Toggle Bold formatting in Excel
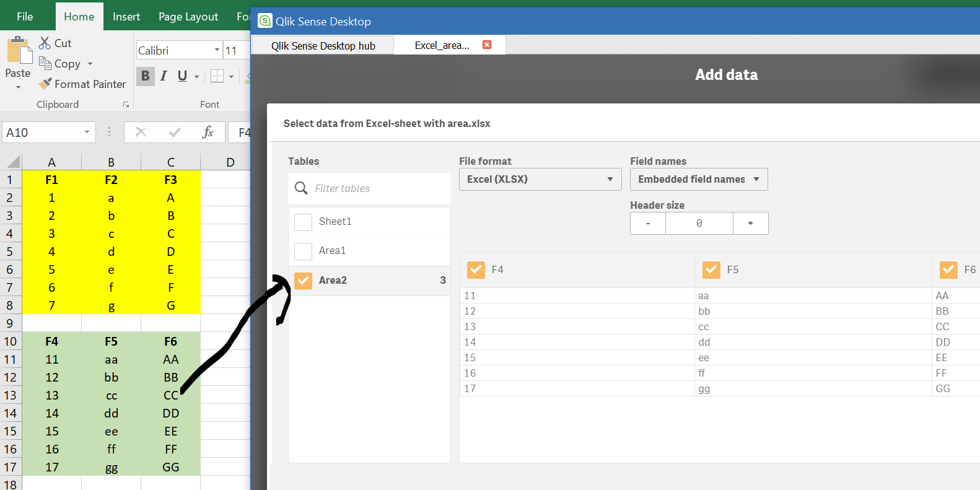980x490 pixels. (146, 76)
